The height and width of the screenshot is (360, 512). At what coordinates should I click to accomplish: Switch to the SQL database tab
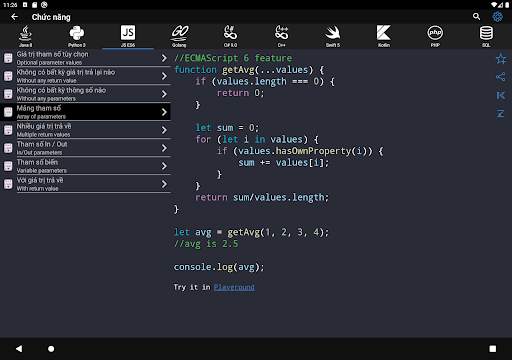click(486, 36)
